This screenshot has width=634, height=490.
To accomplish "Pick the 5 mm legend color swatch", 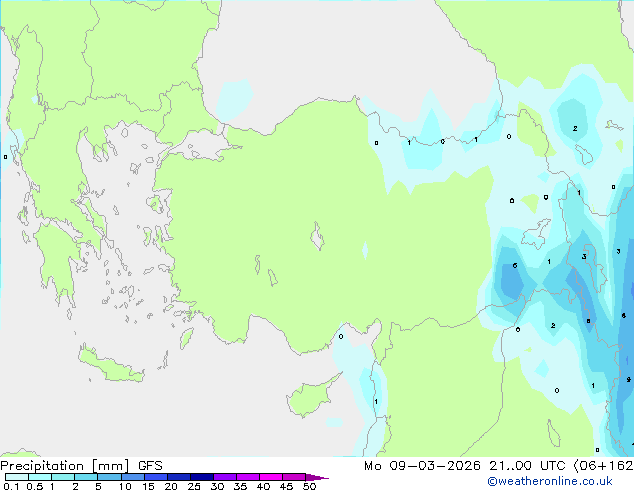I will tap(110, 477).
